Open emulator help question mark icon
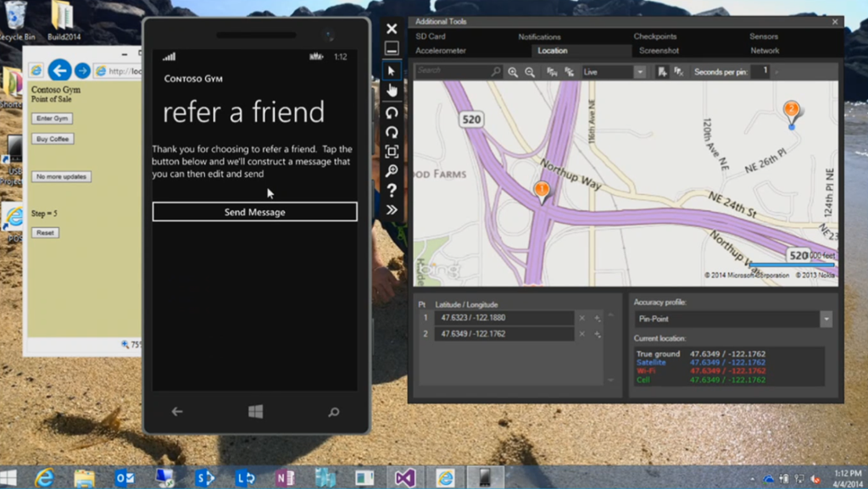 click(392, 191)
